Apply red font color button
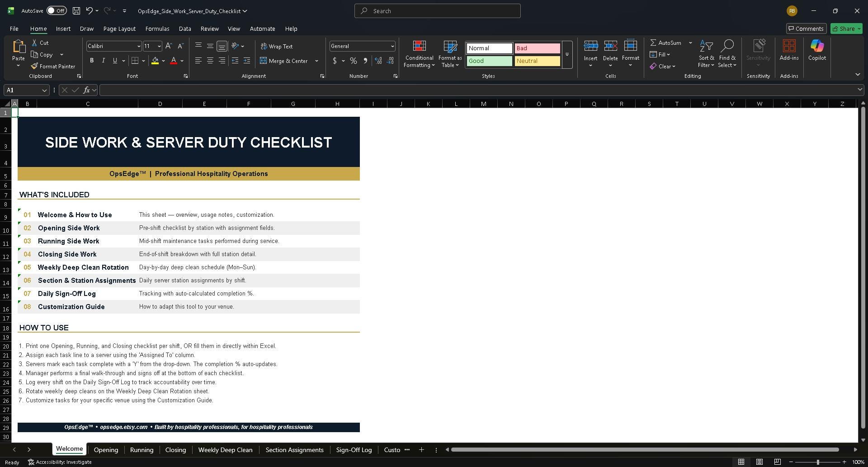 pos(174,61)
